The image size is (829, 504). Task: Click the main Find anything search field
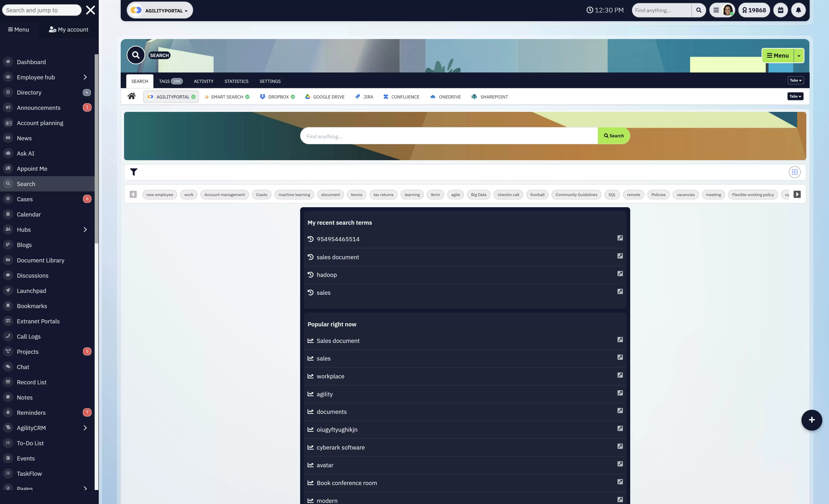tap(449, 136)
